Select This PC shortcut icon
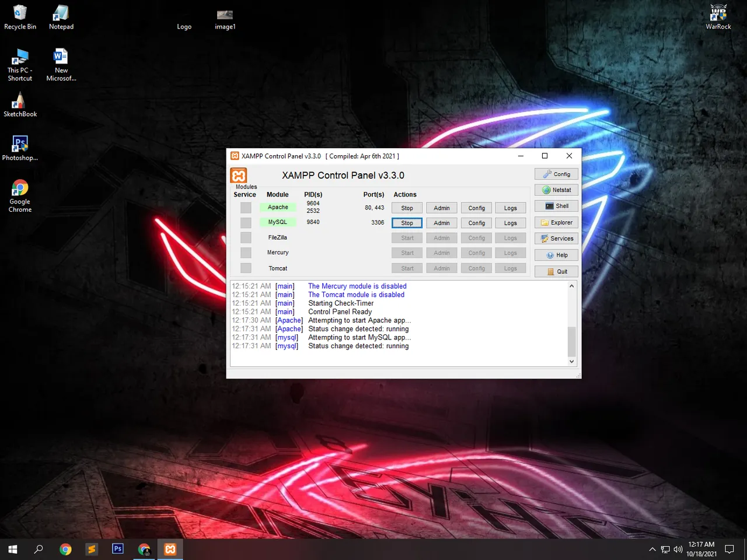The height and width of the screenshot is (560, 747). (20, 65)
